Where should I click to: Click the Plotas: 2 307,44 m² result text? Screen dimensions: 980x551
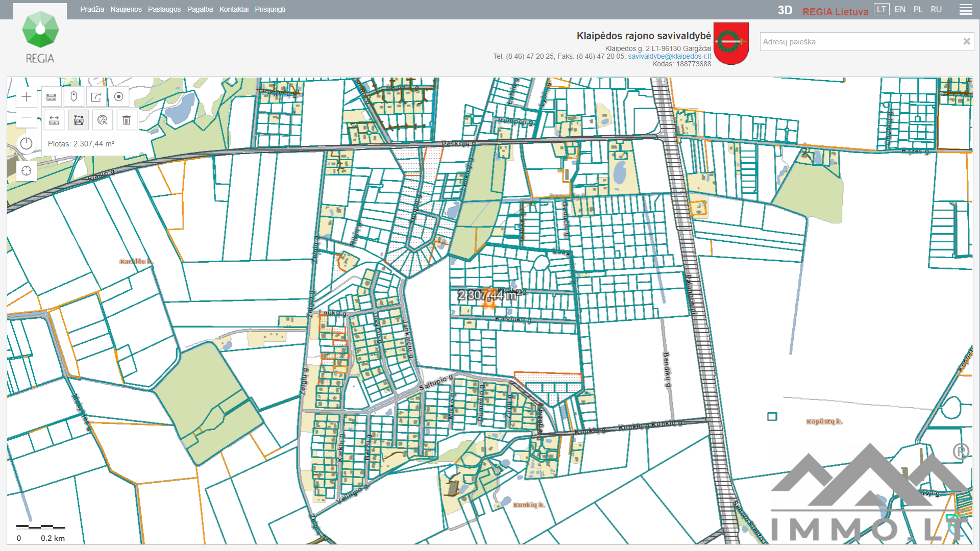coord(81,144)
